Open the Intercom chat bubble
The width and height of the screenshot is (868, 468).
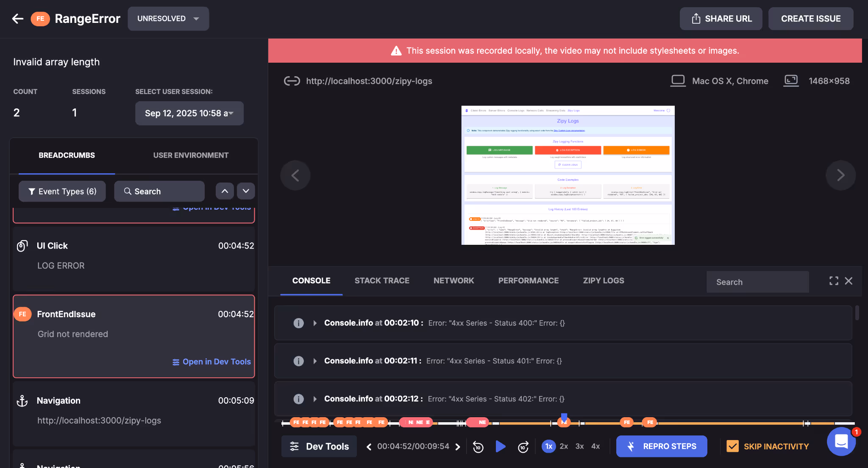[841, 442]
